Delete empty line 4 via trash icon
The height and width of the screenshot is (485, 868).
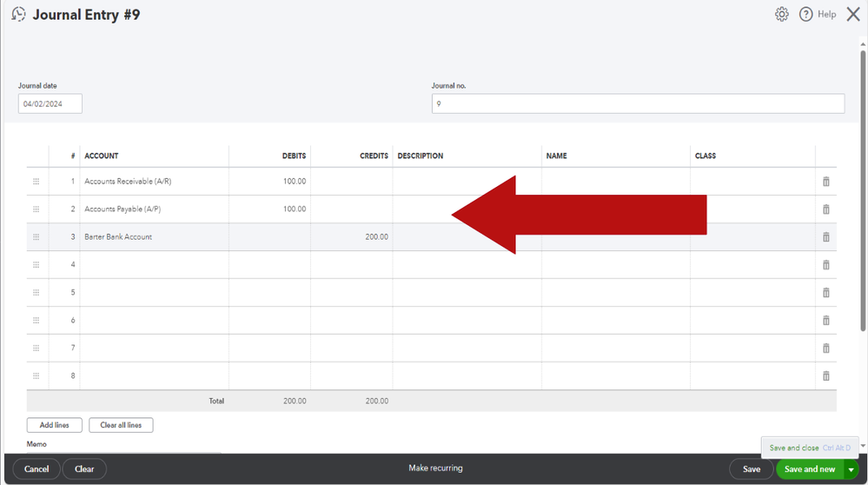coord(825,264)
